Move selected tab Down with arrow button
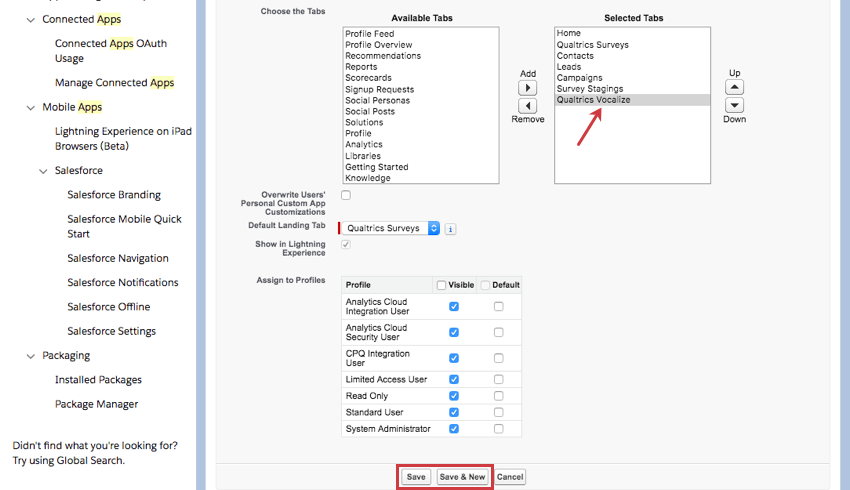This screenshot has height=490, width=850. click(734, 105)
